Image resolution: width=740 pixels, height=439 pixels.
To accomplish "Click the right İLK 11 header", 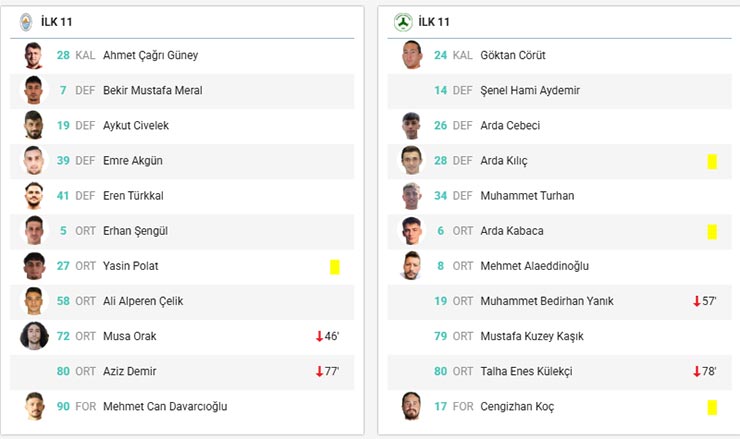I will [x=434, y=21].
